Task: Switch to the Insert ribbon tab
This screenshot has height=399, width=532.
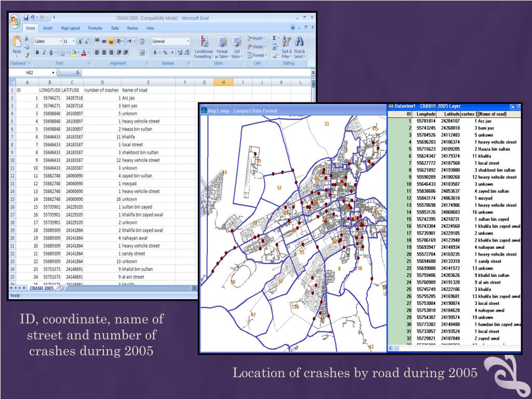Action: 48,28
